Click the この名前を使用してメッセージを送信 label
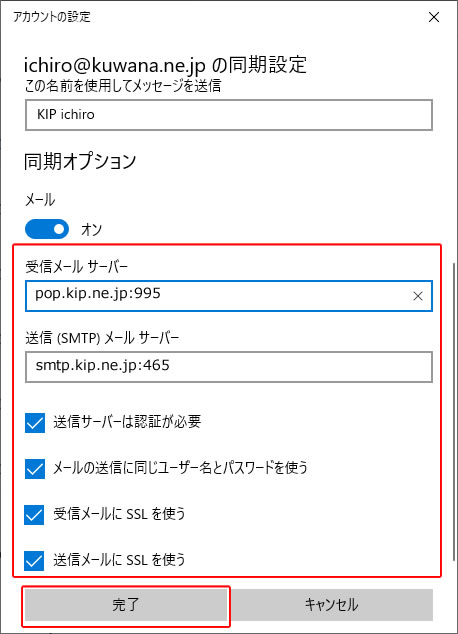Viewport: 458px width, 634px height. [123, 86]
